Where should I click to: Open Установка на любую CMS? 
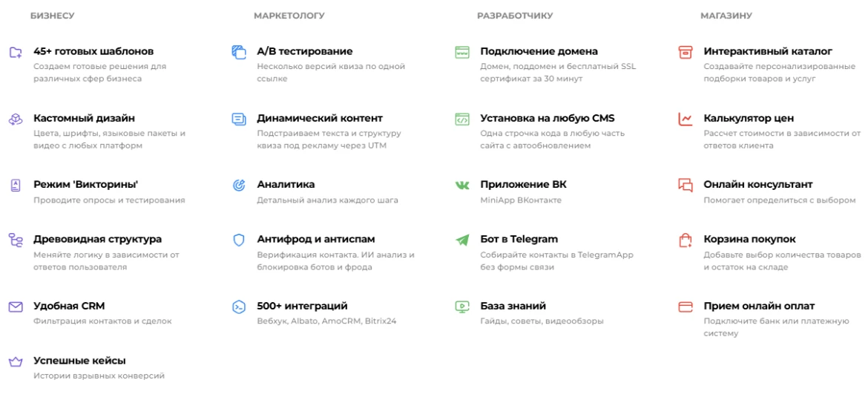[547, 118]
